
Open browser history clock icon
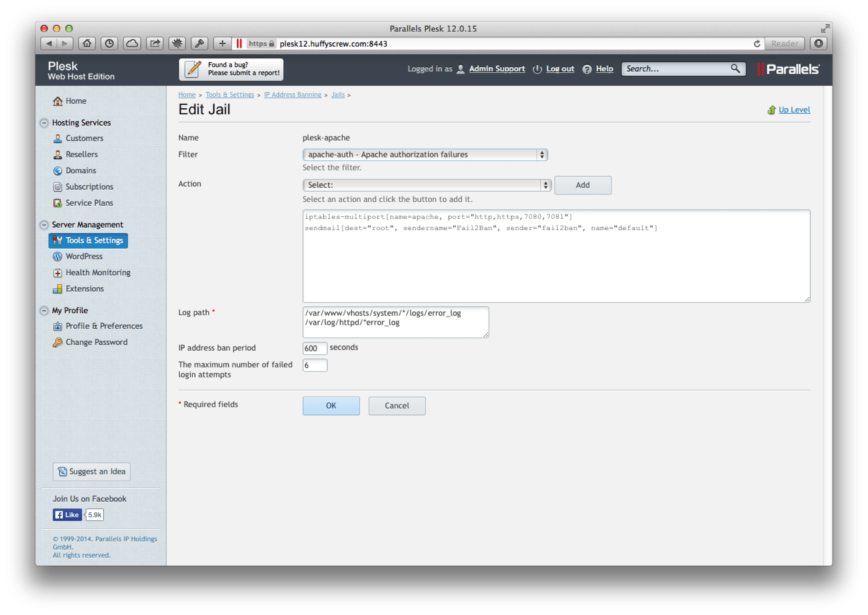[110, 44]
